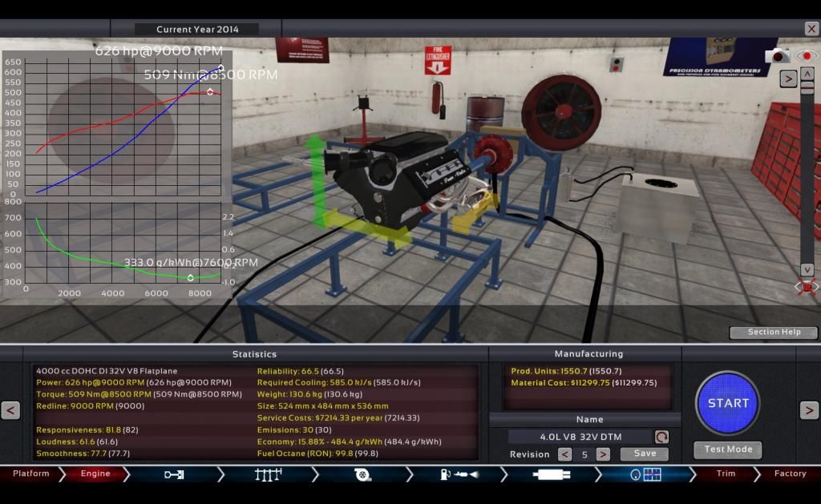The image size is (821, 504).
Task: Click the Statistics panel header
Action: 254,354
